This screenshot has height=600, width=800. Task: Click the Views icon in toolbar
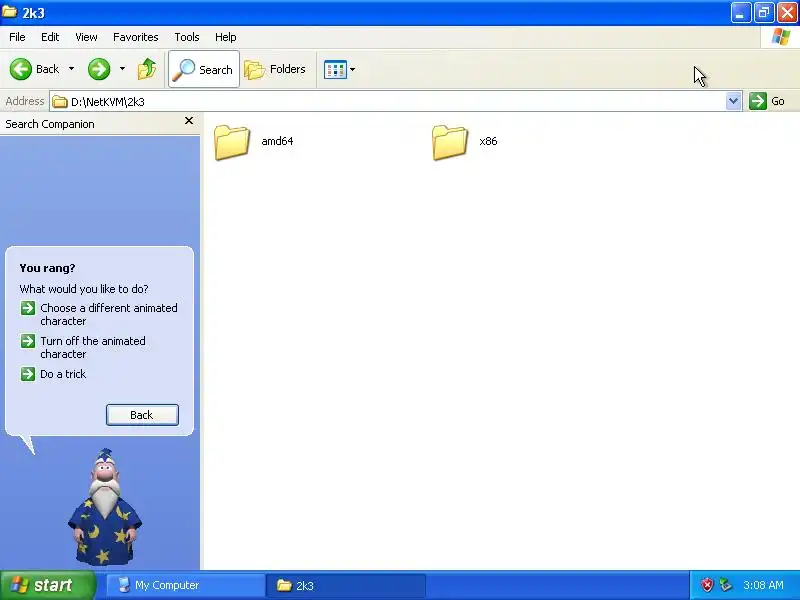[335, 69]
